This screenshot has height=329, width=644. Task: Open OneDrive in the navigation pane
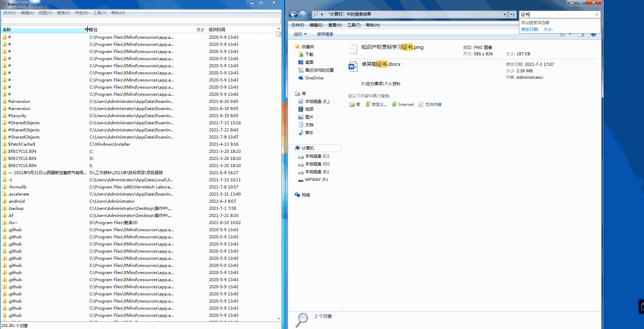311,78
